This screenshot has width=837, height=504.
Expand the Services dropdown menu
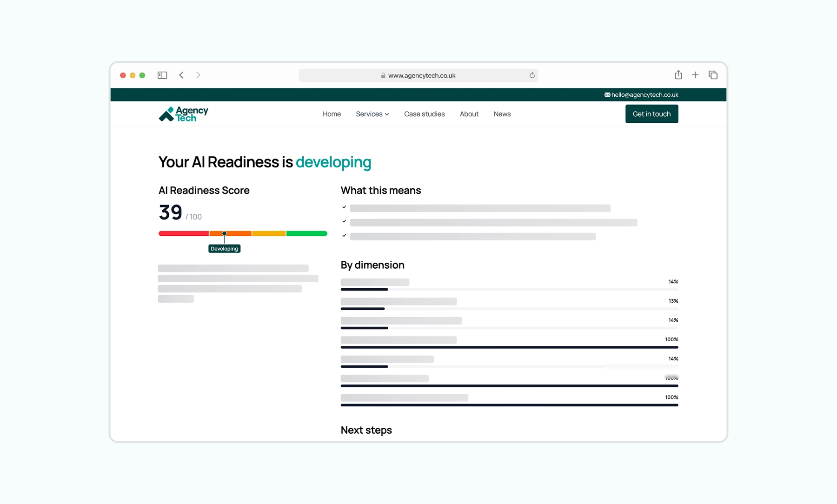(x=372, y=114)
